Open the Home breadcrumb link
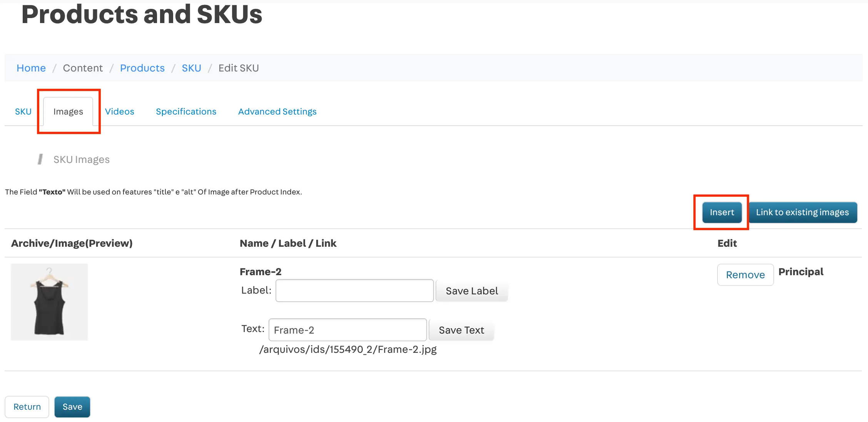The image size is (868, 422). [31, 68]
